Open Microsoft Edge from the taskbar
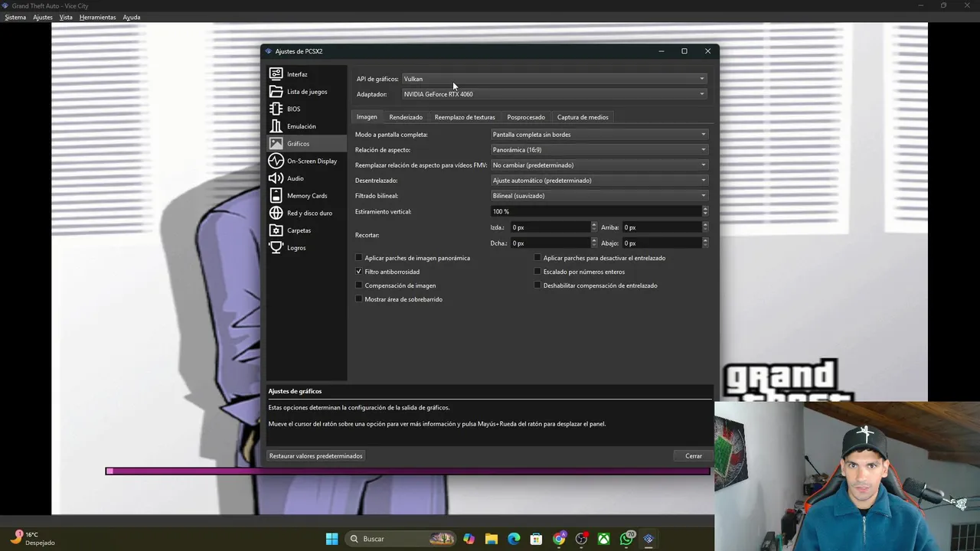 [514, 539]
